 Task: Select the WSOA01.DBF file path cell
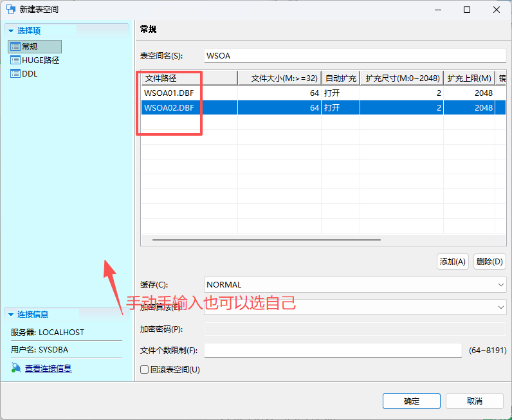click(x=189, y=93)
